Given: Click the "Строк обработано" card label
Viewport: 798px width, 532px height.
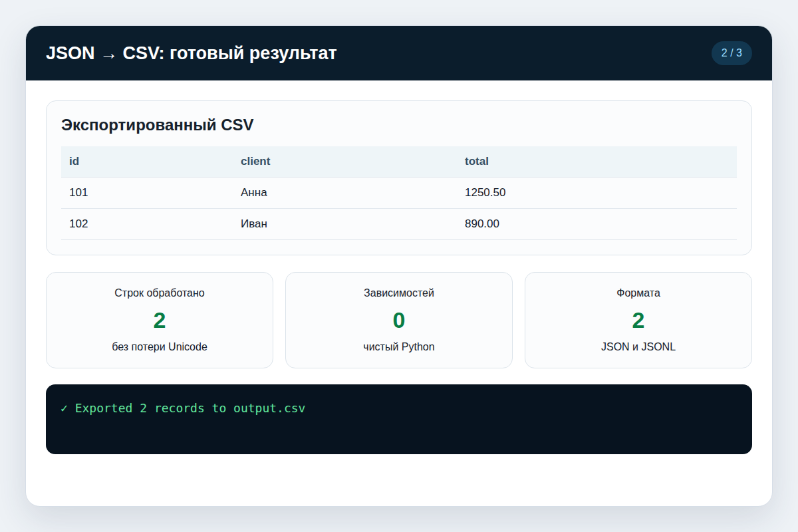Looking at the screenshot, I should (x=160, y=293).
